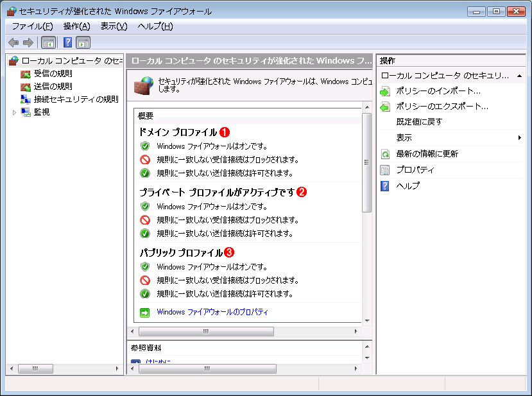Click the ヘルプ question mark icon in actions
The height and width of the screenshot is (396, 532).
pos(385,186)
